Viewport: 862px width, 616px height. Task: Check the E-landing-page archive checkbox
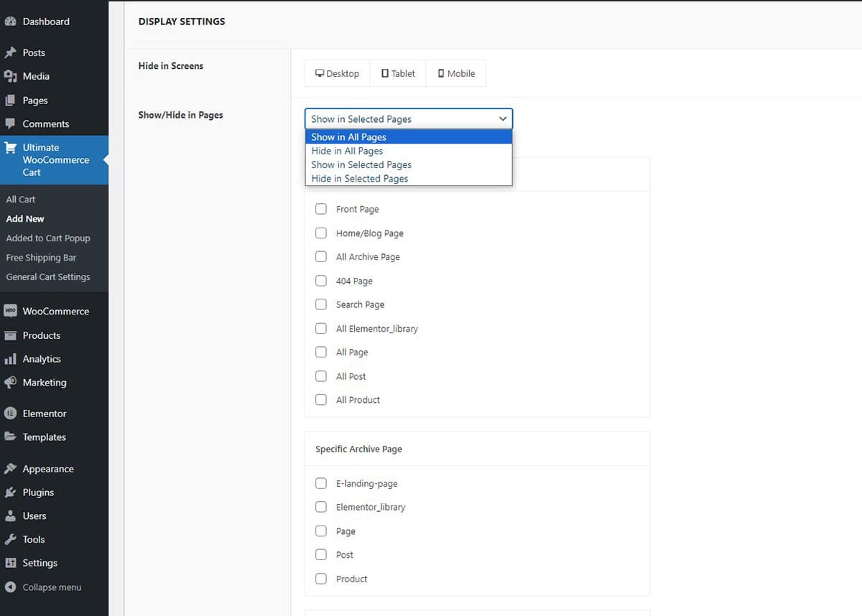pyautogui.click(x=321, y=483)
